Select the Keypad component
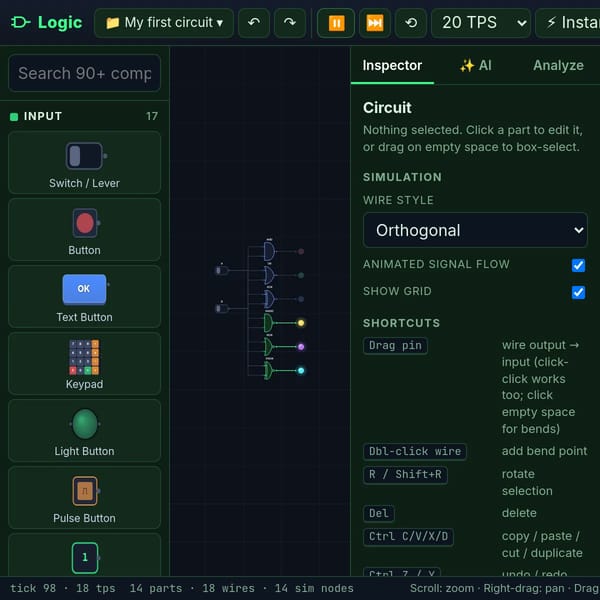 click(85, 363)
